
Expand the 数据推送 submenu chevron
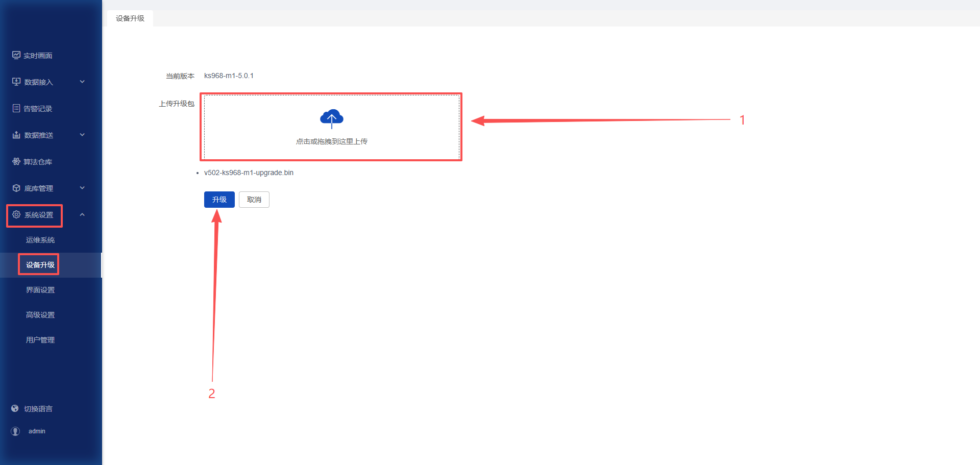point(82,135)
